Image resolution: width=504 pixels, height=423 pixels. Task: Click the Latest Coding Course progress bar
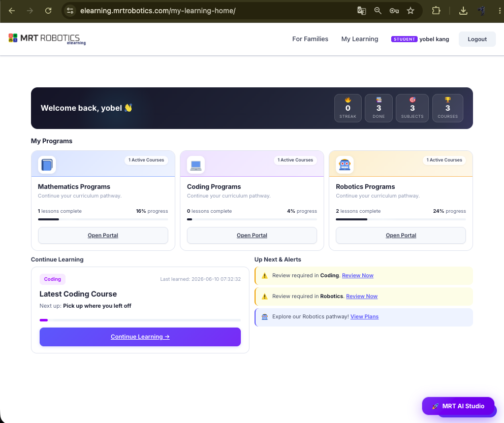click(x=140, y=320)
